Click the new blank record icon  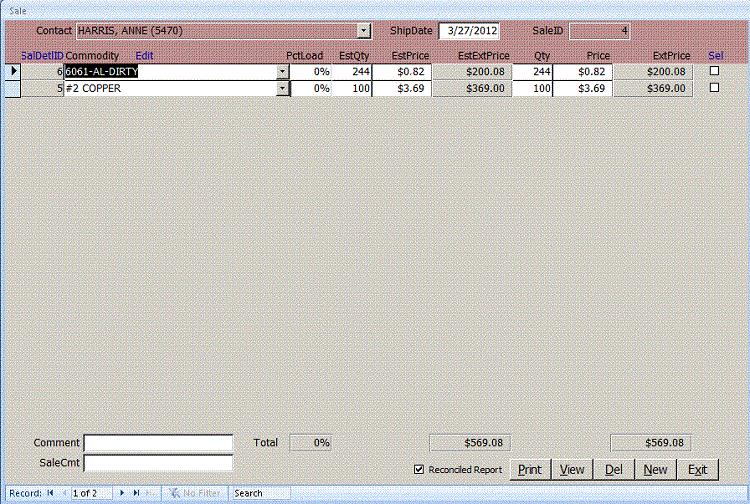pos(150,493)
